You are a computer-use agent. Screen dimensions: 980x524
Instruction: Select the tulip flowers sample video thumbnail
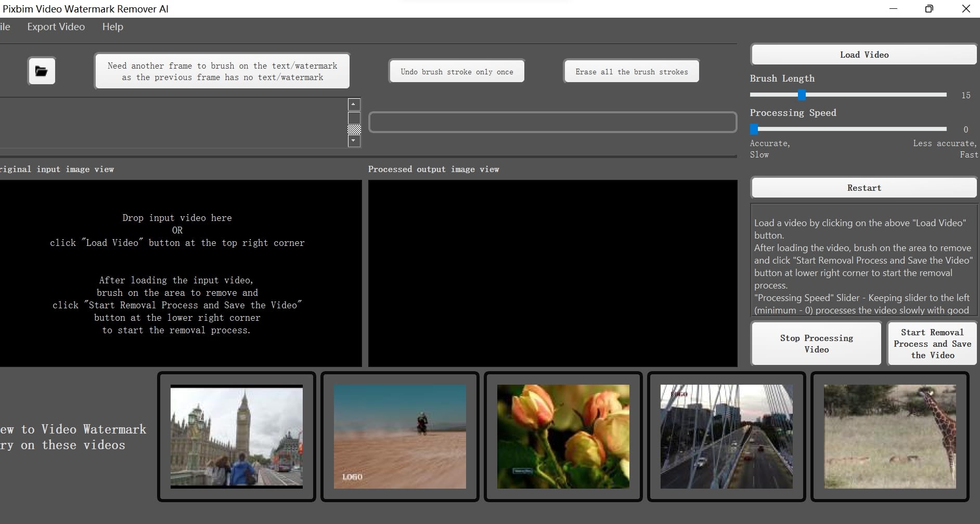click(x=563, y=437)
